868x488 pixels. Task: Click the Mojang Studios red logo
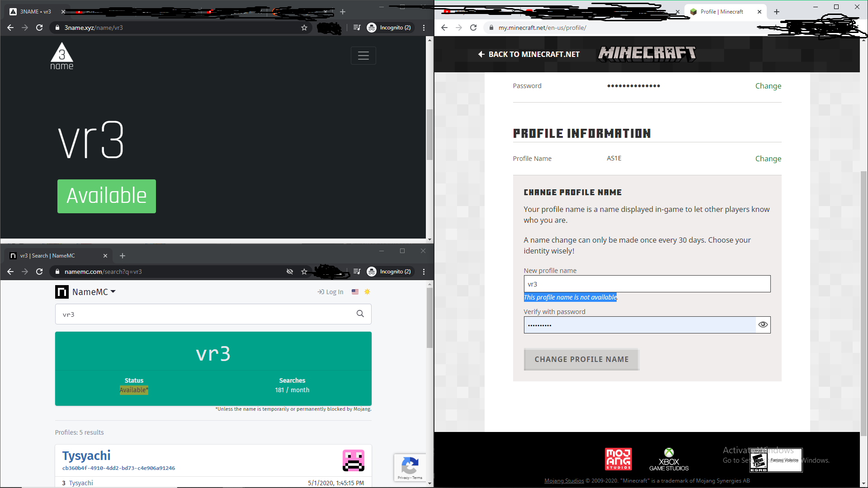tap(618, 459)
